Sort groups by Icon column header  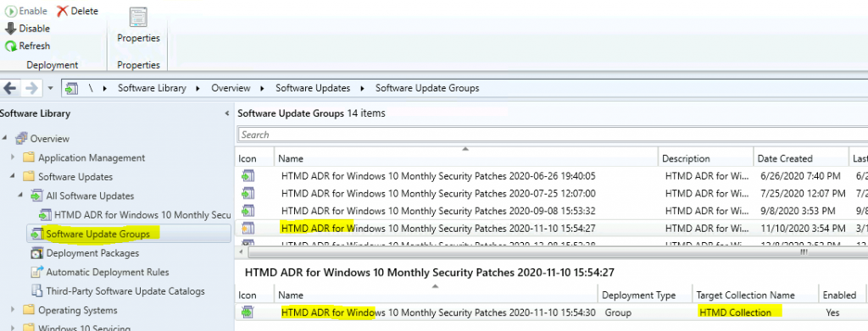pos(254,158)
